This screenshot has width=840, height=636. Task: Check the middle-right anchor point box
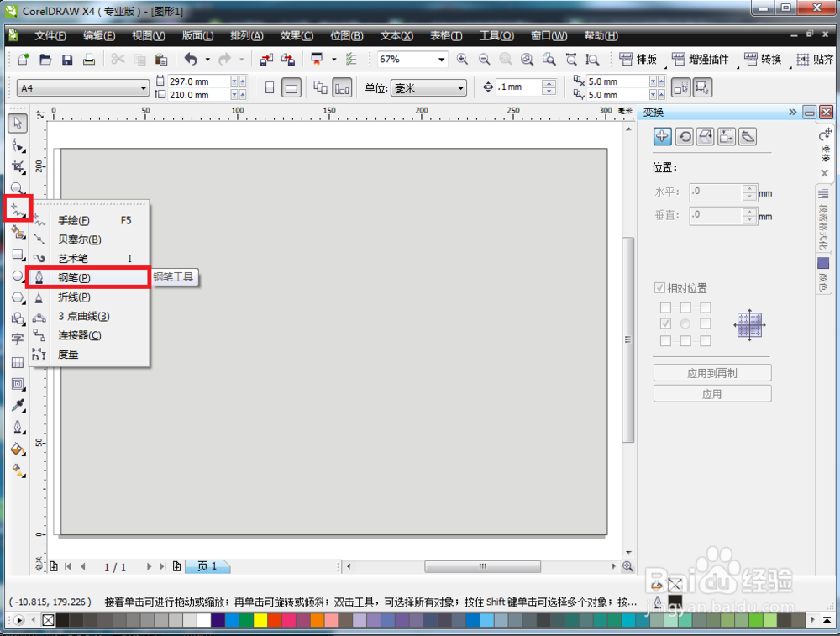pyautogui.click(x=706, y=323)
